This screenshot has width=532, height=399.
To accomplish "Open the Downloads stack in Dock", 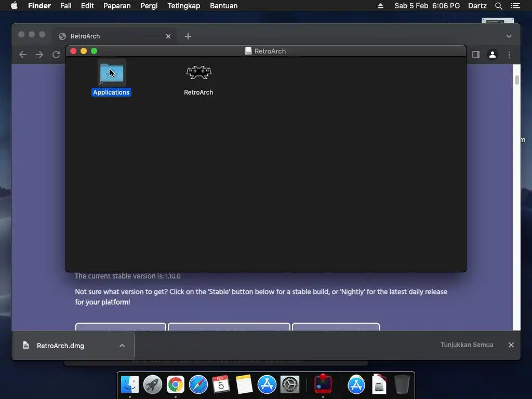I will (x=379, y=384).
